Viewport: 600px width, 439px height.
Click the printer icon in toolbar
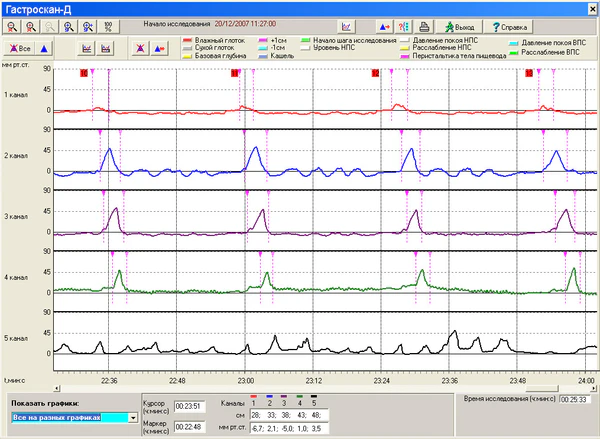(425, 26)
